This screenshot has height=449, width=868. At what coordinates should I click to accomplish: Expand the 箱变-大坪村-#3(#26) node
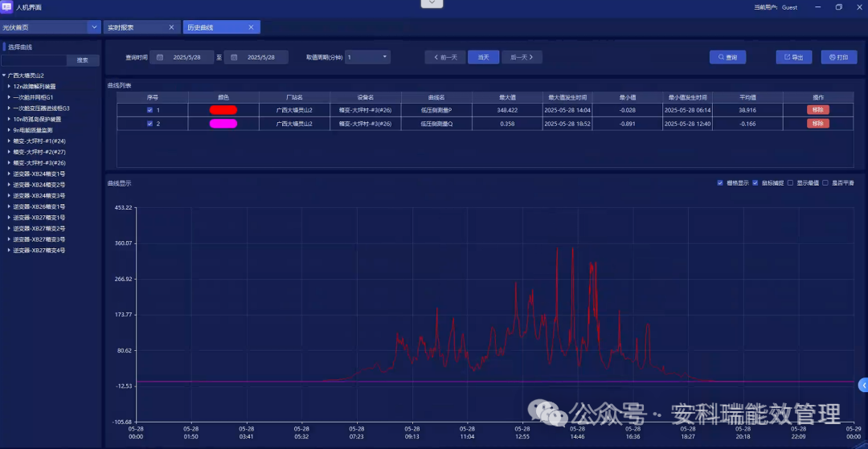coord(9,163)
